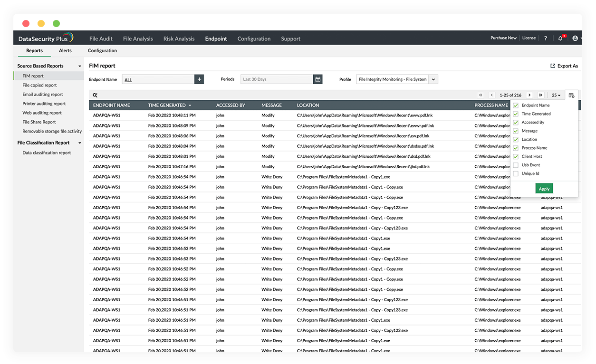Open the Export As option
The width and height of the screenshot is (596, 364).
coord(564,66)
